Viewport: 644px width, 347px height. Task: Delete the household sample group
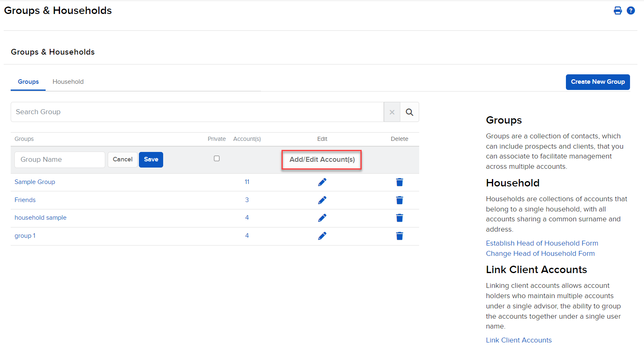point(399,218)
